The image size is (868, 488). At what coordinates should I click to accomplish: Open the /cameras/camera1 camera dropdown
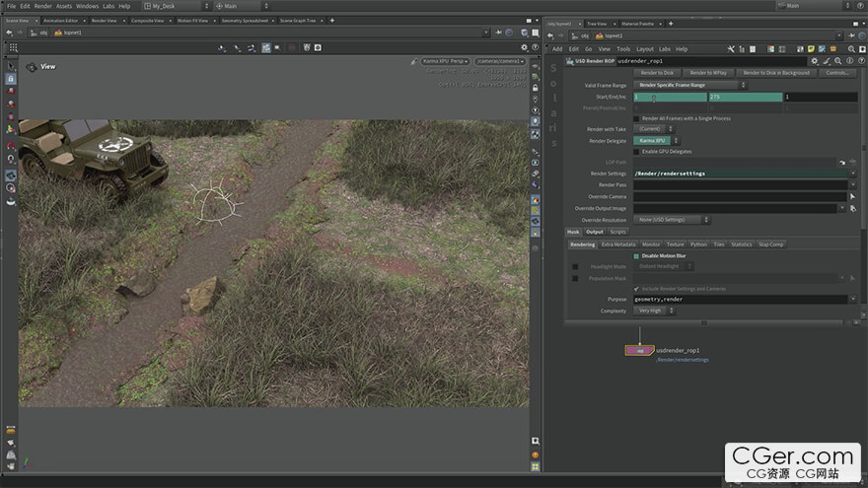pyautogui.click(x=500, y=61)
